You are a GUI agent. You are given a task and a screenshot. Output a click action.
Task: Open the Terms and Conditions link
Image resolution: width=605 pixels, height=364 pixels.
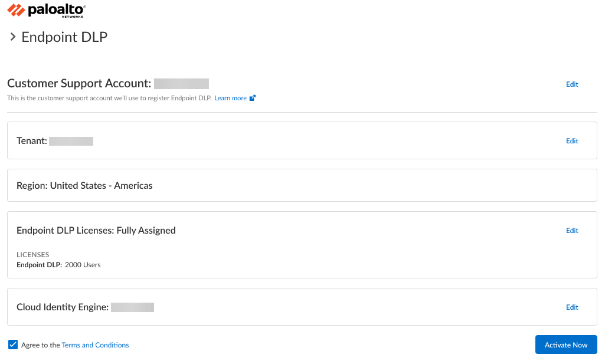pyautogui.click(x=95, y=345)
